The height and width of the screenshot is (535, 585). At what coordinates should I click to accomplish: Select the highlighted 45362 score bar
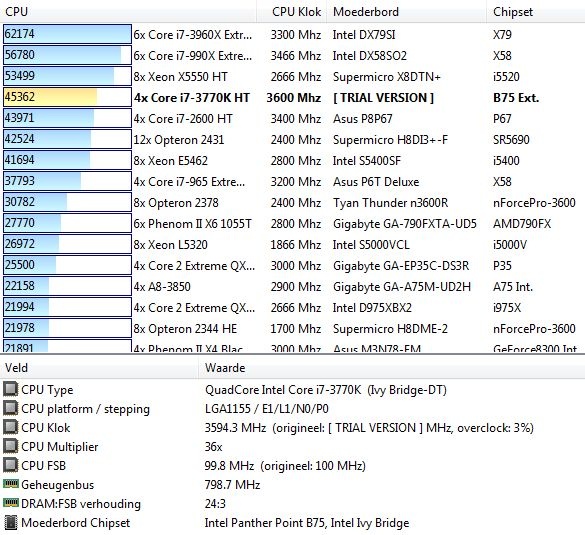point(67,97)
